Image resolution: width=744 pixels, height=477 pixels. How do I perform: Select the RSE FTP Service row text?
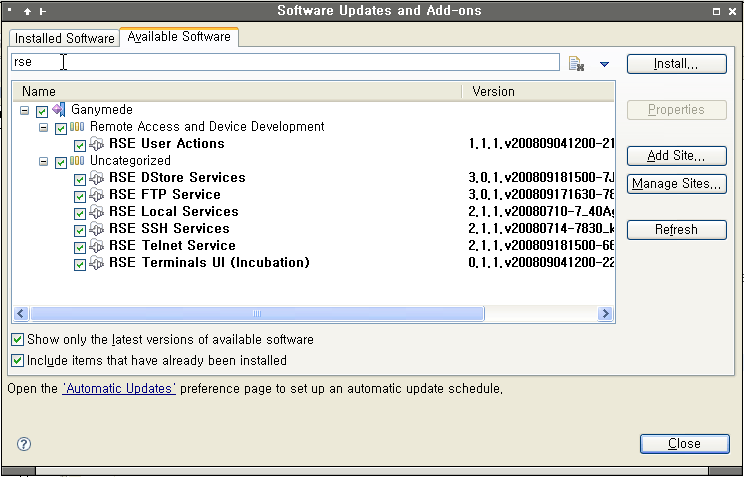(165, 195)
